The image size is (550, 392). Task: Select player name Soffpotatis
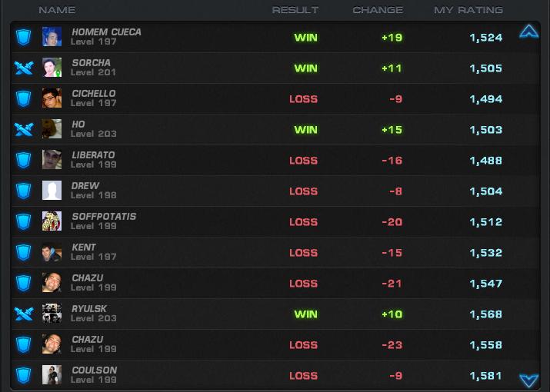[x=104, y=217]
